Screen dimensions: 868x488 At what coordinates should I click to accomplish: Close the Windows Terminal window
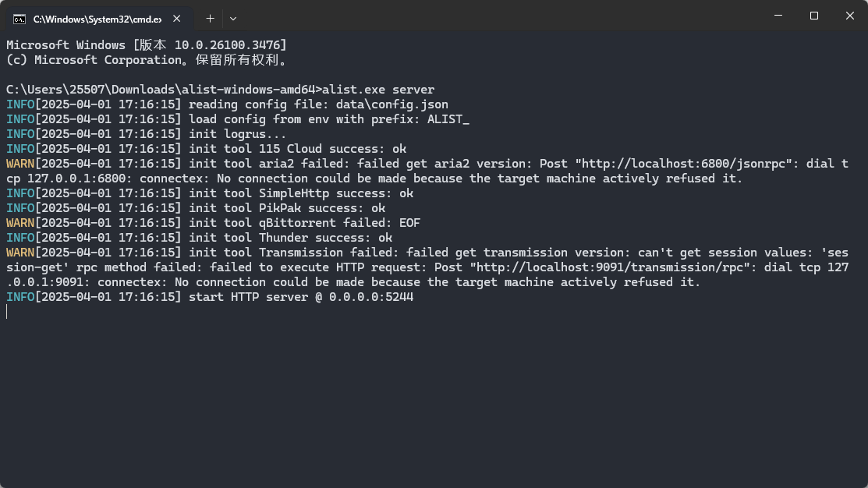point(849,16)
